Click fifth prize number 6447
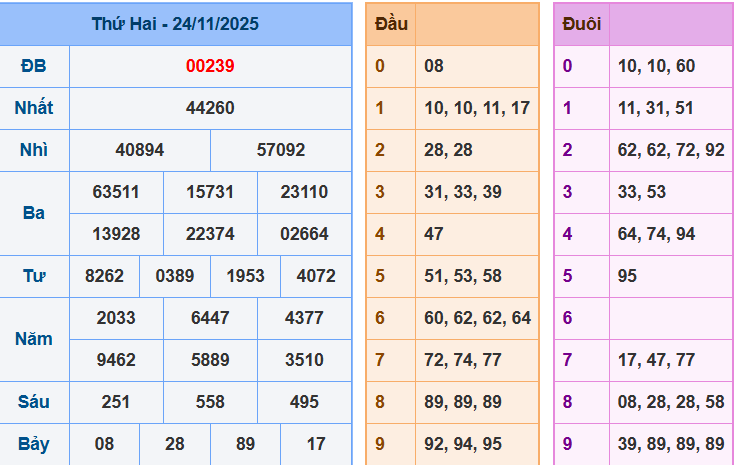 tap(210, 318)
